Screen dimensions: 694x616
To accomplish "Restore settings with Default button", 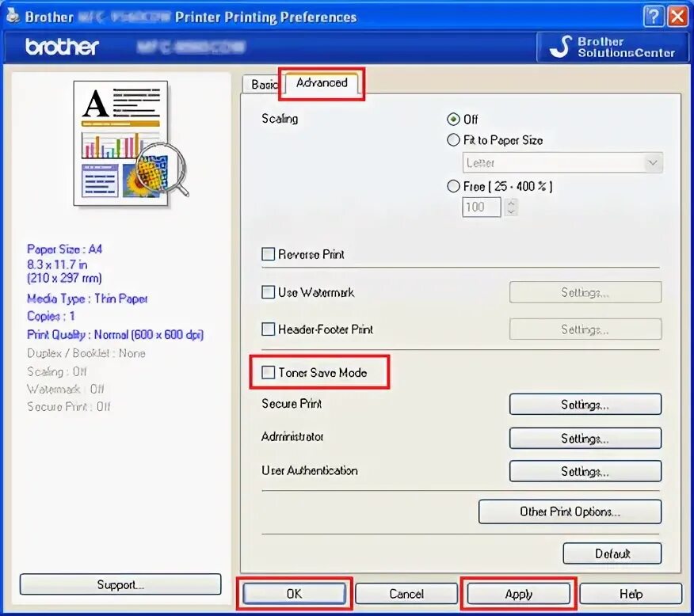I will coord(612,553).
